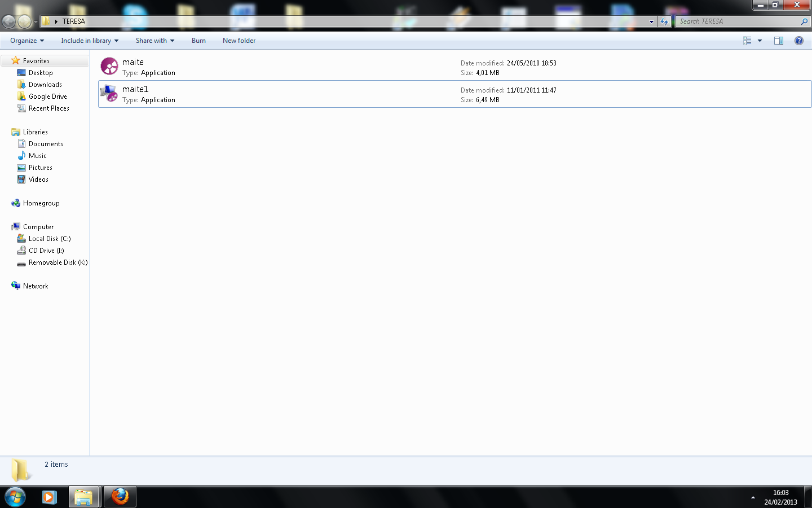Click the Google Drive icon in sidebar
This screenshot has height=508, width=812.
(21, 96)
